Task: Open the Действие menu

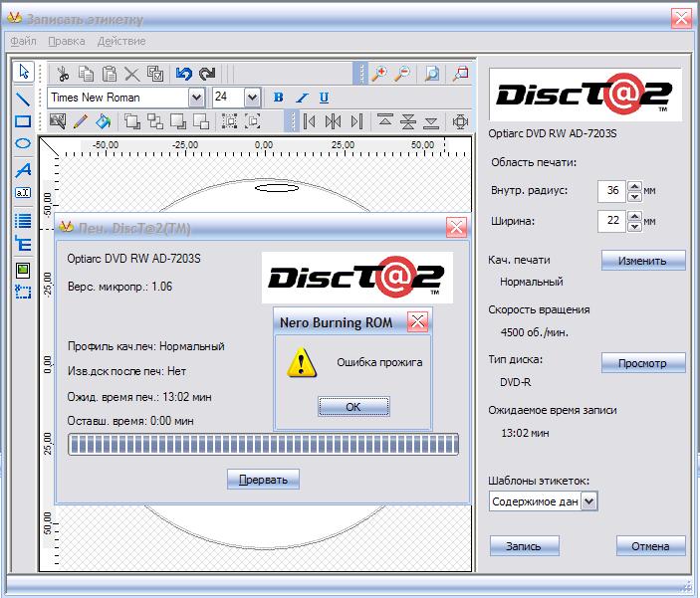Action: click(121, 41)
